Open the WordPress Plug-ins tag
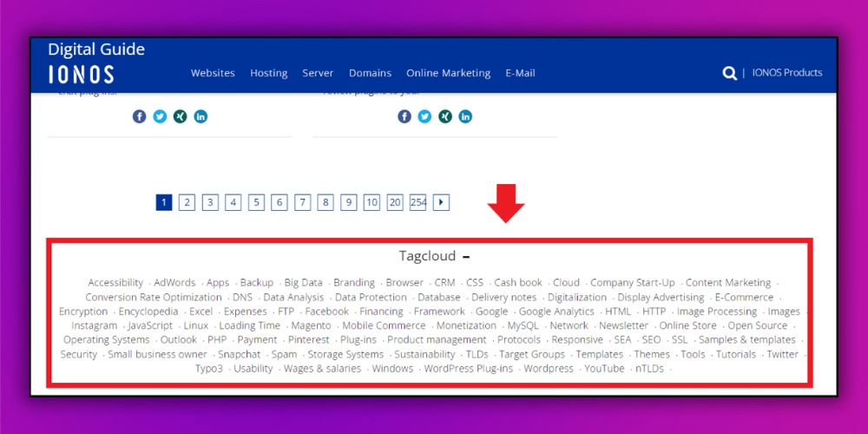 (x=469, y=369)
